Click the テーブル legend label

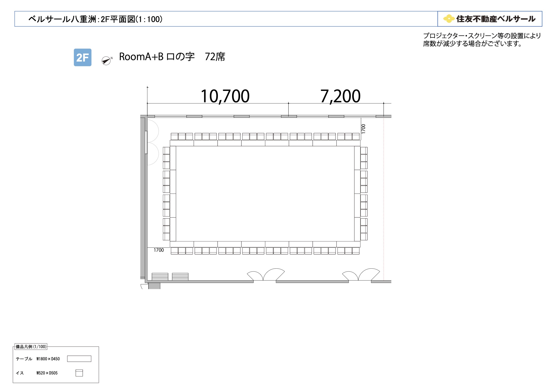tap(24, 359)
